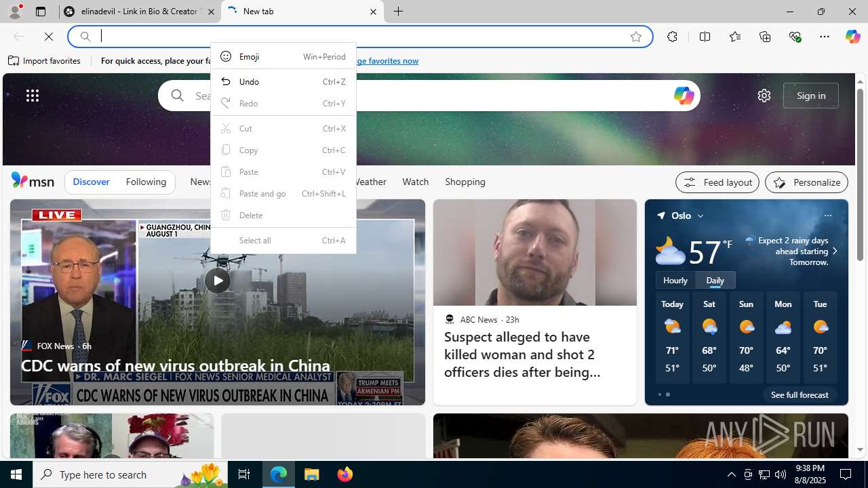Add this page to favorites star
The image size is (868, 488).
(x=635, y=37)
